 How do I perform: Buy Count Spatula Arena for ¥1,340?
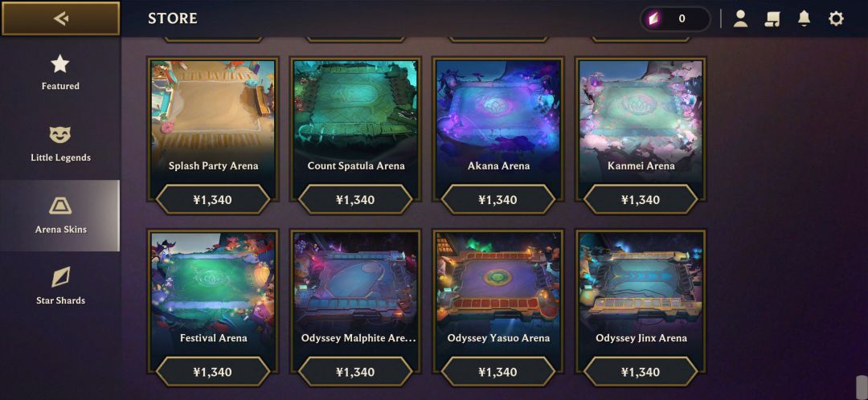click(x=355, y=200)
